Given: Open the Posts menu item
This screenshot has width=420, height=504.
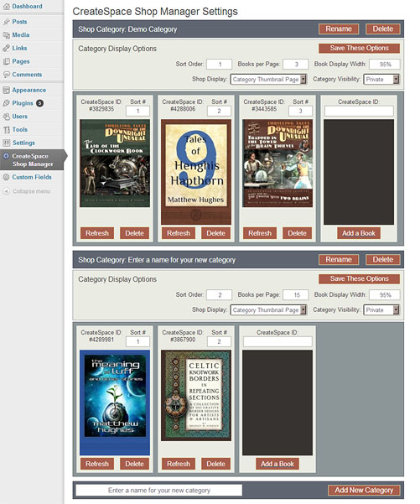Looking at the screenshot, I should (x=19, y=22).
